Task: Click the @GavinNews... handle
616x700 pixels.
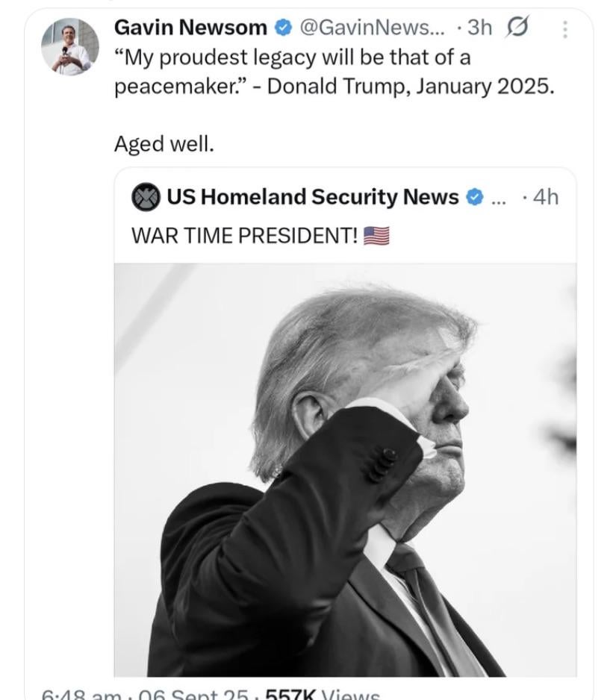Action: click(372, 28)
